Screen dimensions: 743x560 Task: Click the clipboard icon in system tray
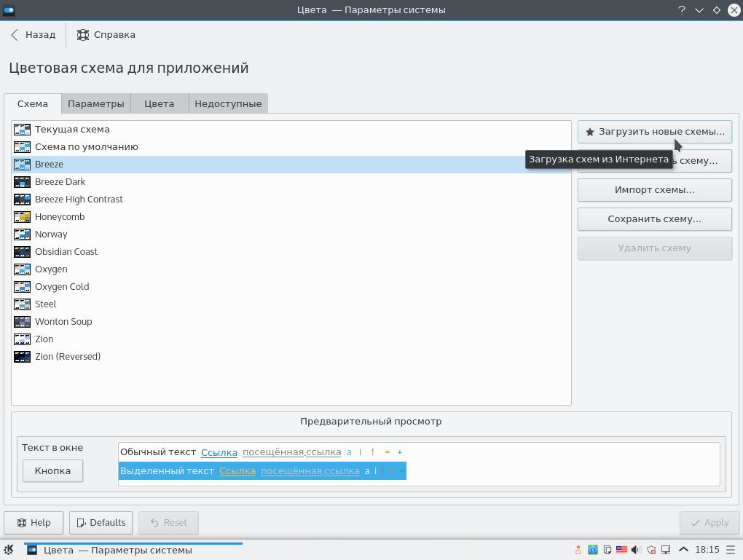[608, 550]
